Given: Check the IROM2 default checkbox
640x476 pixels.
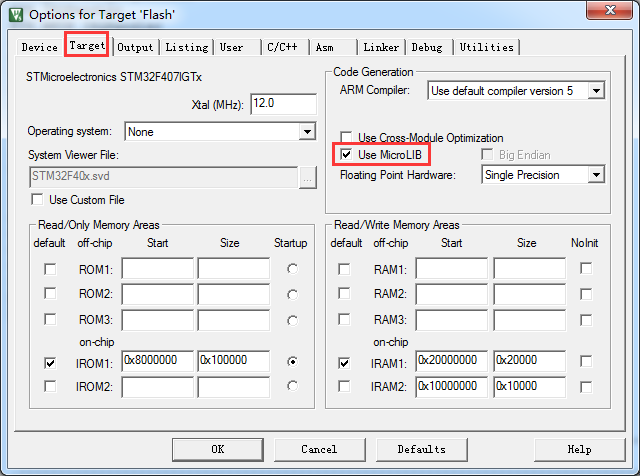Looking at the screenshot, I should [x=50, y=386].
